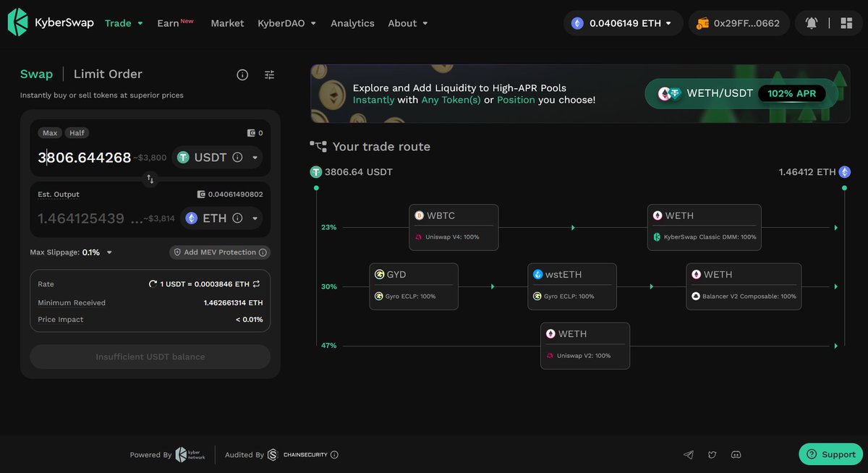The height and width of the screenshot is (473, 868).
Task: Expand the About menu
Action: [x=408, y=23]
